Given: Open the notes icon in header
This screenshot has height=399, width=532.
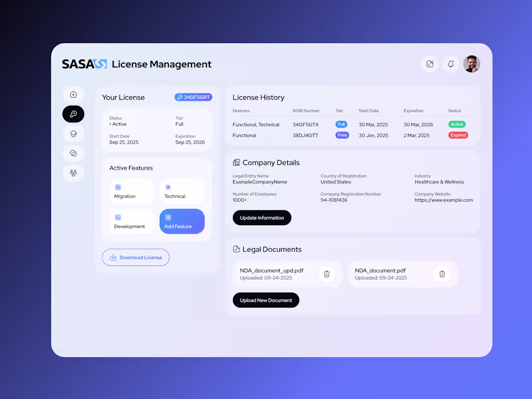Looking at the screenshot, I should click(x=430, y=64).
